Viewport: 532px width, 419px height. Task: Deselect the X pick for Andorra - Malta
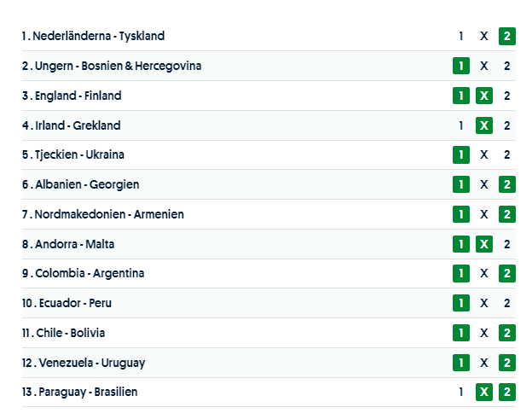[x=484, y=244]
